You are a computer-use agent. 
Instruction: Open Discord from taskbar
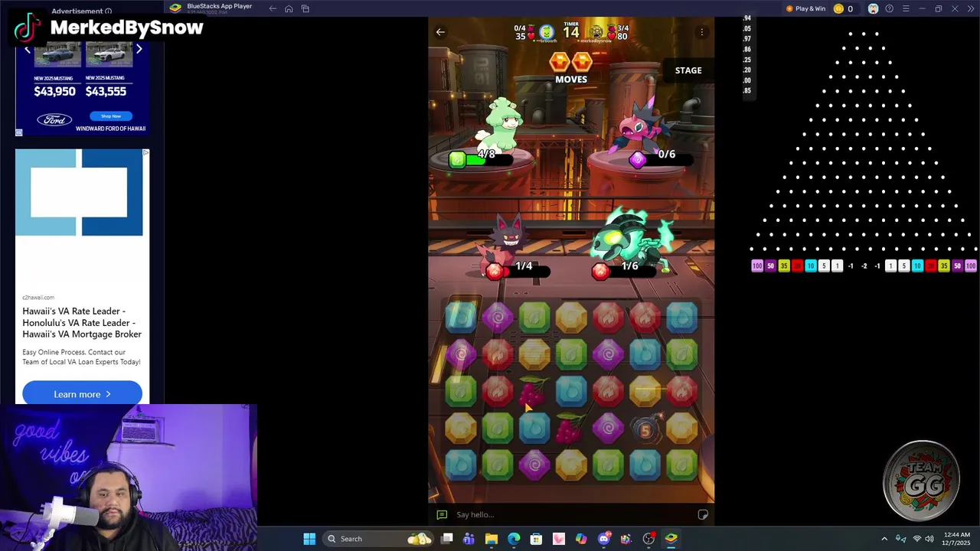click(x=603, y=539)
